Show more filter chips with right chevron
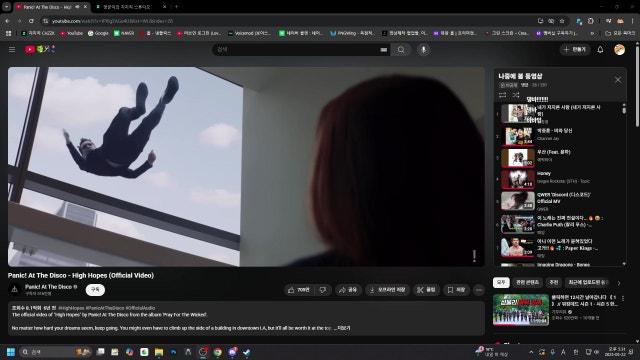The height and width of the screenshot is (360, 640). pyautogui.click(x=619, y=283)
